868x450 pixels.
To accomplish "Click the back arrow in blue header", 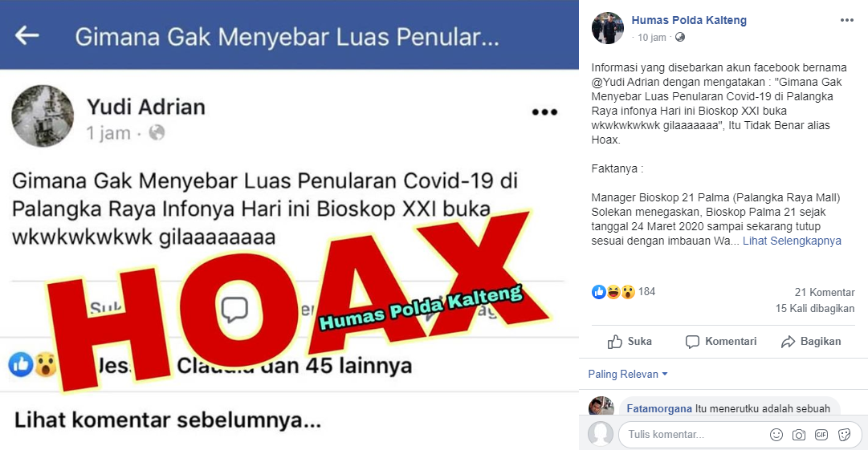I will pyautogui.click(x=26, y=35).
